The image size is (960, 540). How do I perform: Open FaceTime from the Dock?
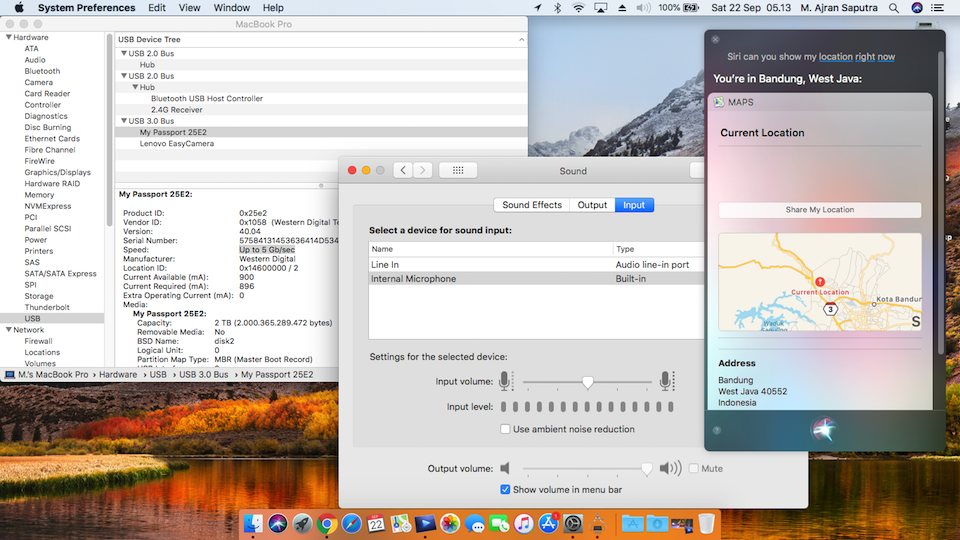(499, 524)
